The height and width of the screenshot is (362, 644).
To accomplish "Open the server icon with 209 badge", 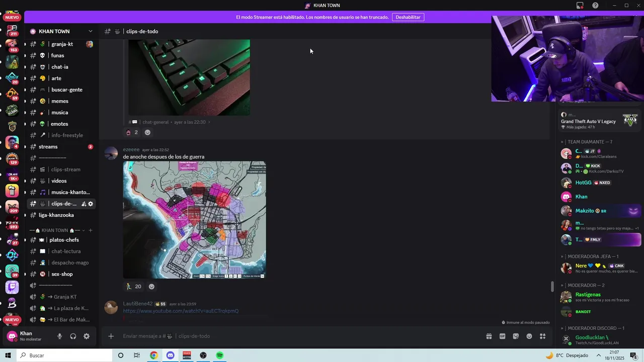I will (x=12, y=207).
